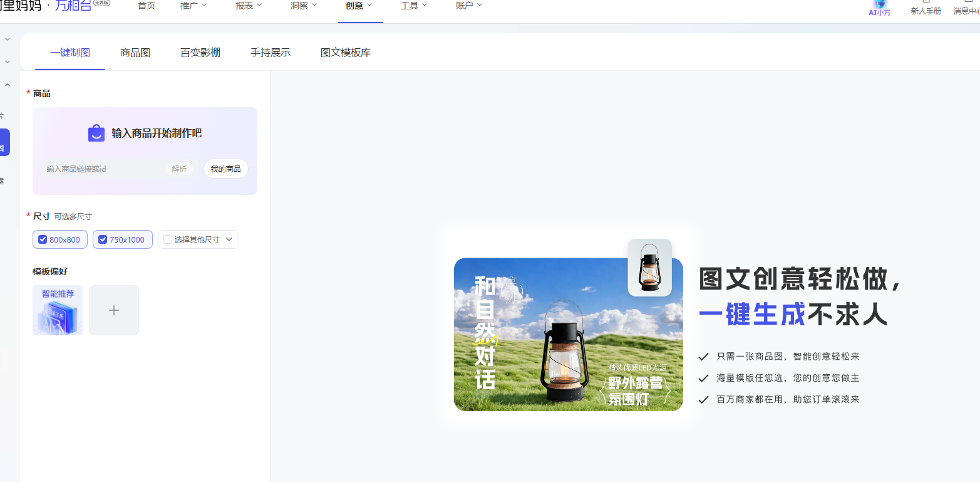Open the 新人手册 beginner guide

click(926, 10)
